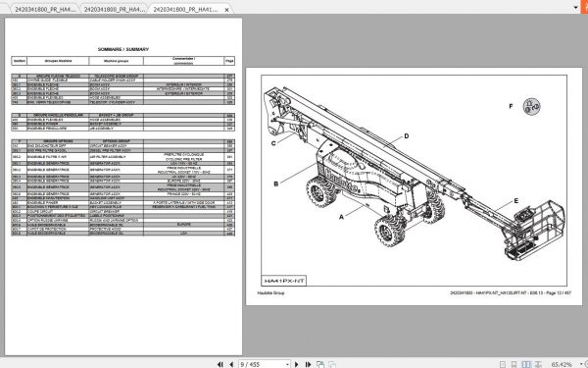Click callout label F on the diagram
588x368 pixels.
pyautogui.click(x=511, y=106)
